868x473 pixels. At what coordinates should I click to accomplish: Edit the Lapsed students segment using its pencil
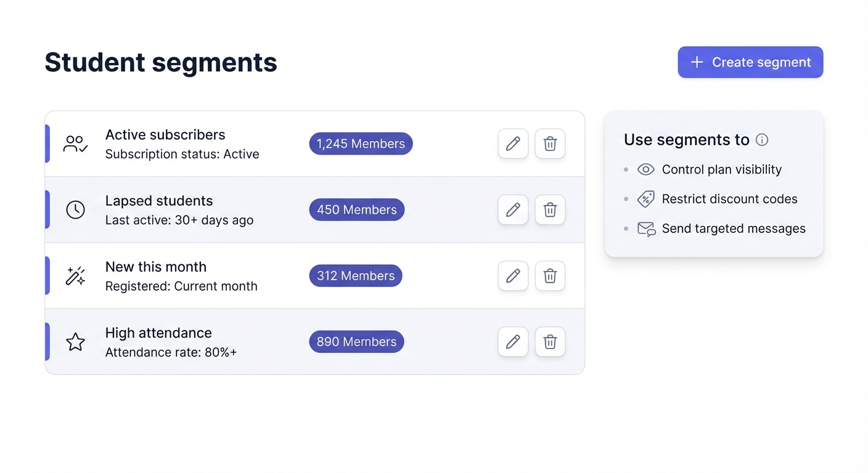click(513, 209)
